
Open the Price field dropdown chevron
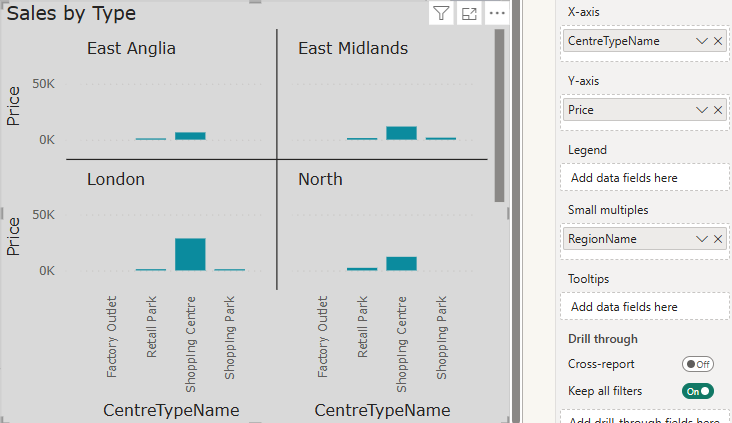(x=702, y=110)
